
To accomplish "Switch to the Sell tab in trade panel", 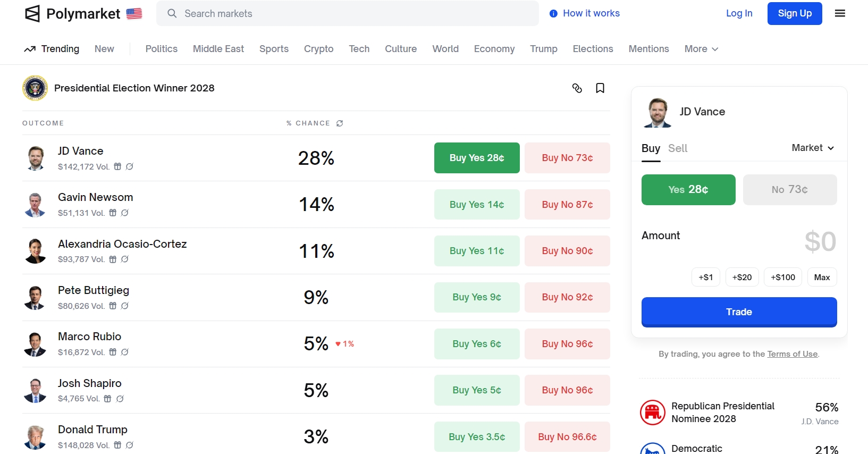I will [677, 148].
